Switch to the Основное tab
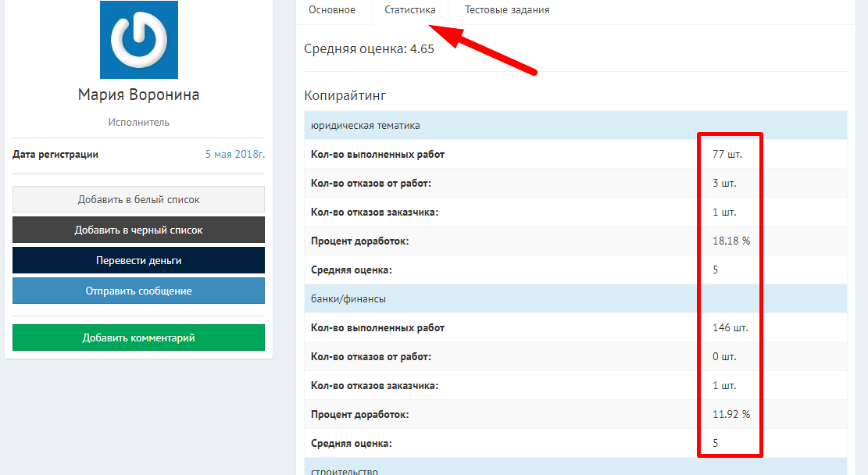Image resolution: width=868 pixels, height=475 pixels. point(332,10)
